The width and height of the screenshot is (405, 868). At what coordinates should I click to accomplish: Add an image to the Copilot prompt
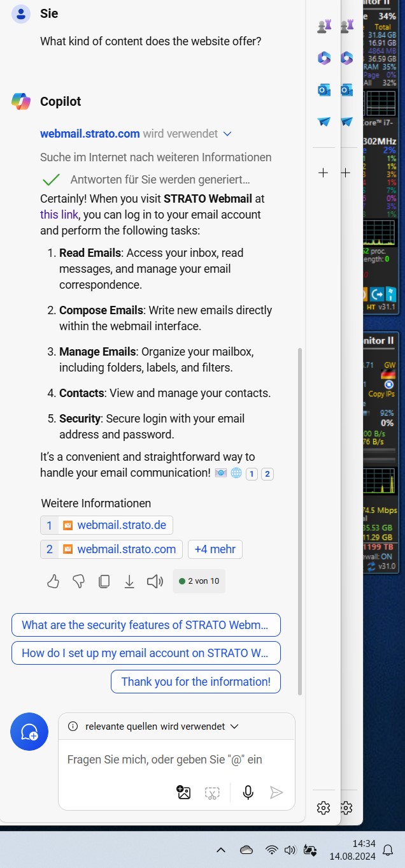coord(183,792)
